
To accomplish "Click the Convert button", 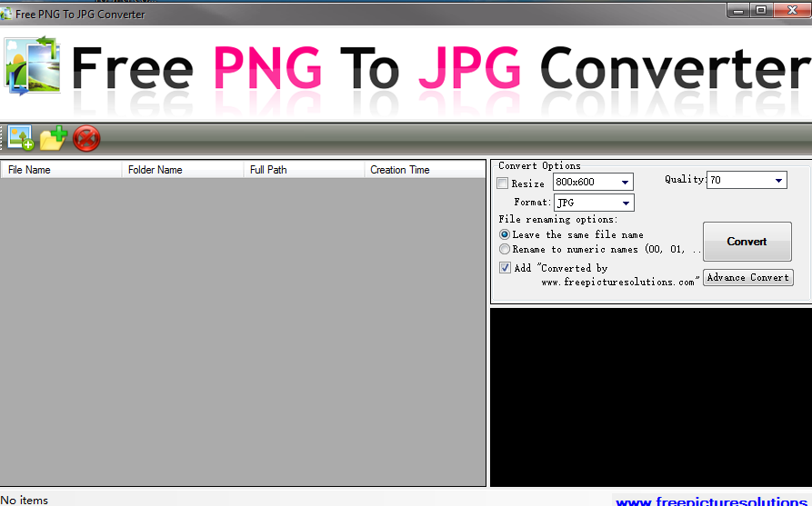I will point(747,241).
